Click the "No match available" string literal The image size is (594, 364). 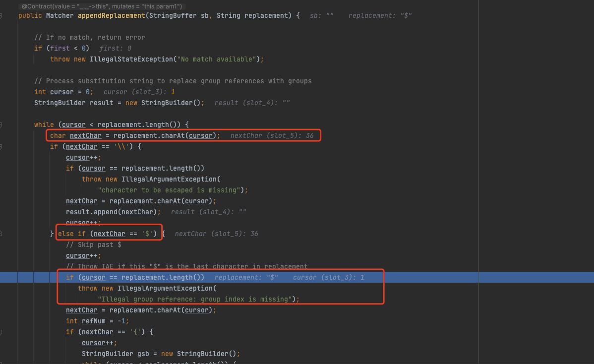pos(217,59)
